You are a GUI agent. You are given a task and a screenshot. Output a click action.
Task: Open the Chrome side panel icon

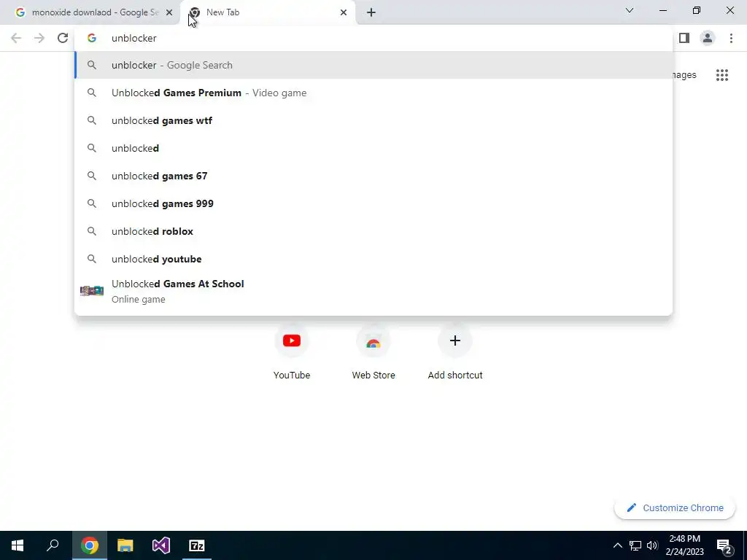coord(684,38)
